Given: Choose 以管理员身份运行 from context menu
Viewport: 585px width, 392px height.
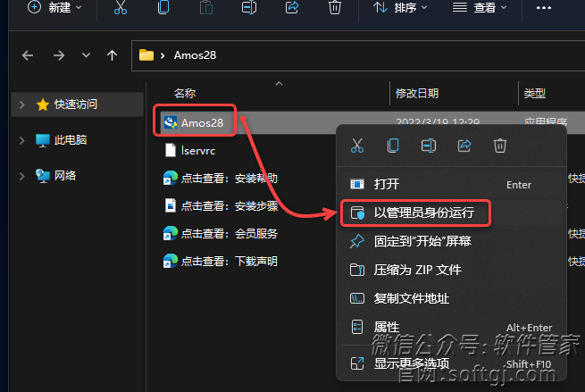Looking at the screenshot, I should click(x=451, y=213).
